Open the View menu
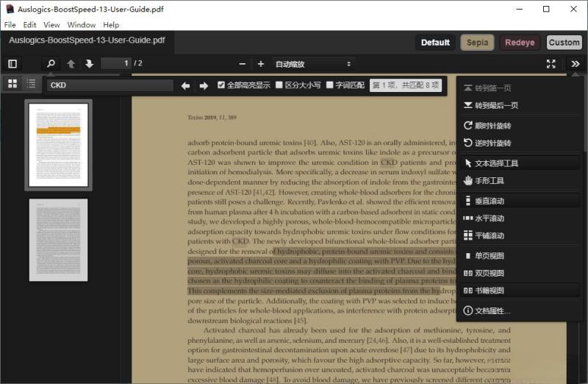 pyautogui.click(x=51, y=25)
